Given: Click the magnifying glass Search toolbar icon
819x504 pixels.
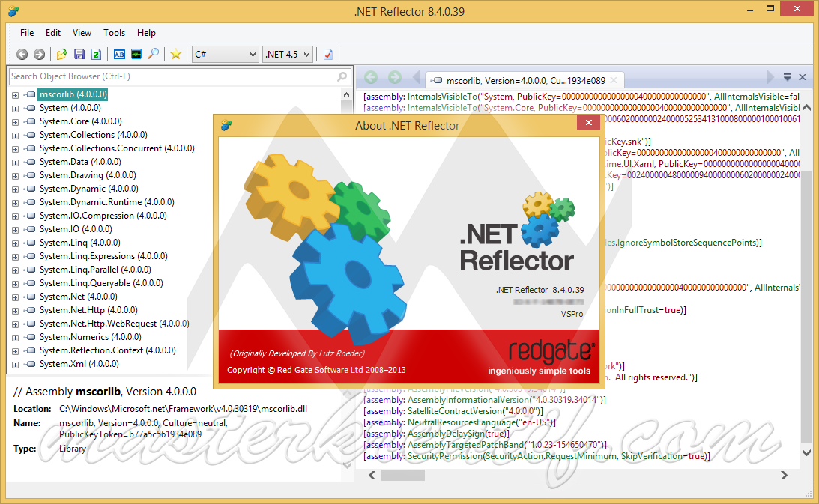Looking at the screenshot, I should click(x=153, y=55).
